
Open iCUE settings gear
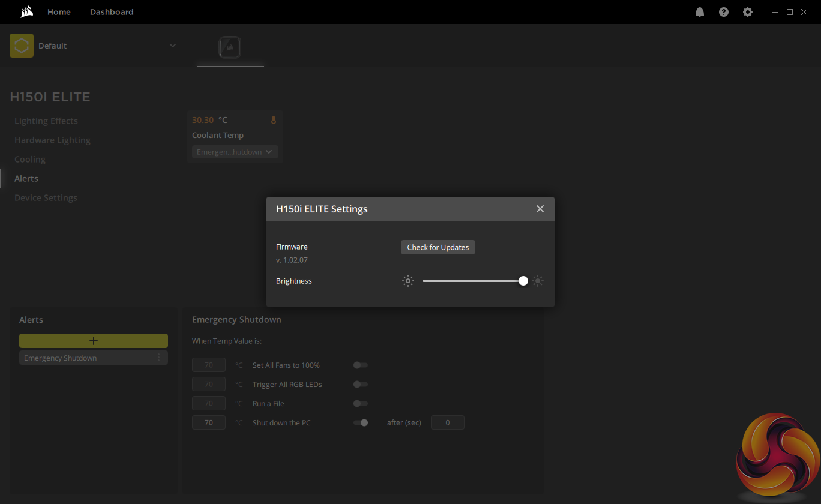click(x=748, y=12)
